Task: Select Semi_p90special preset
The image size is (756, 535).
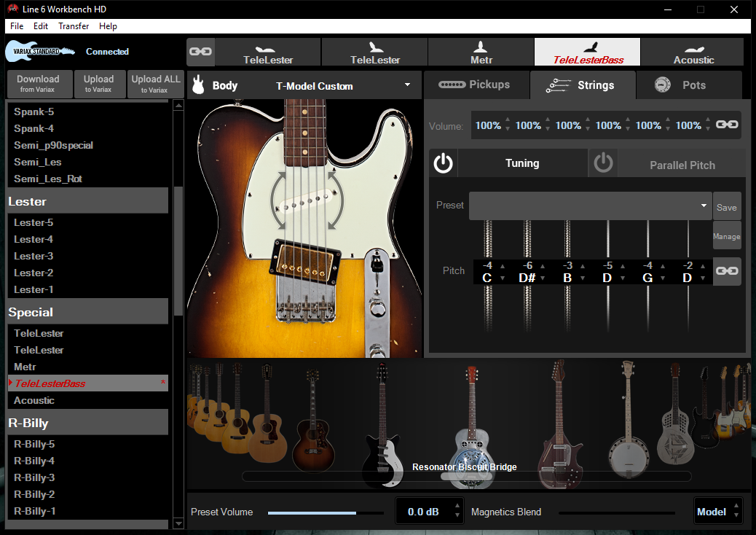Action: click(x=87, y=145)
